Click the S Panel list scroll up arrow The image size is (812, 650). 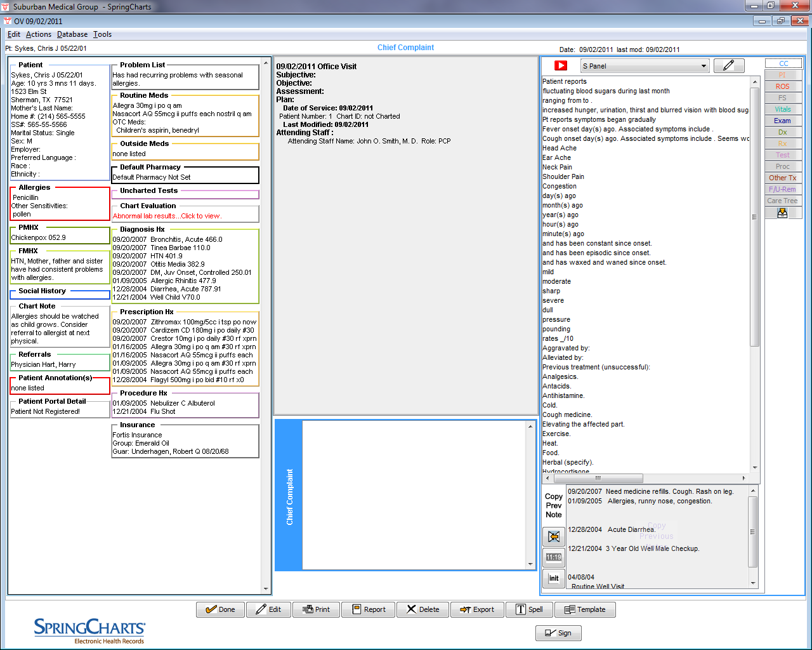[x=754, y=82]
